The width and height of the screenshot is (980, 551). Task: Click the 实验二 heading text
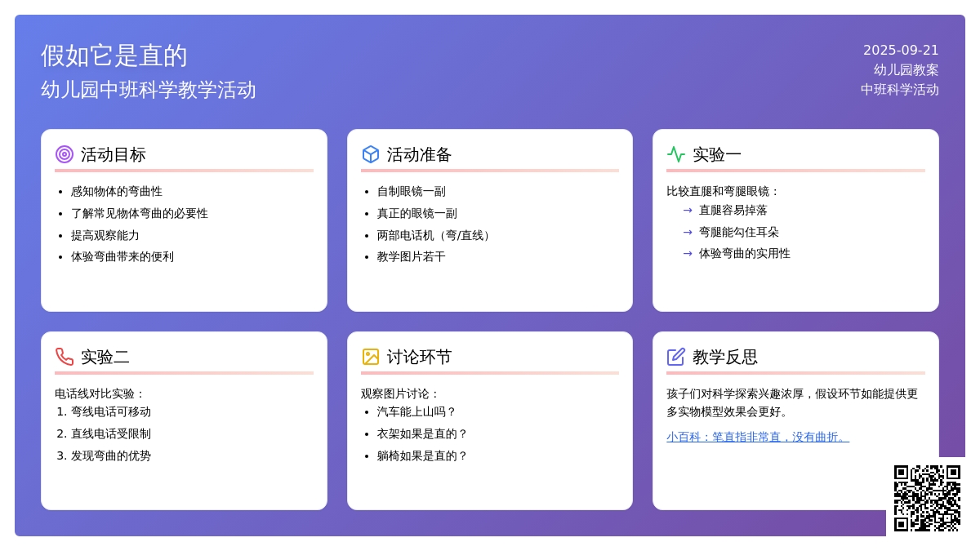click(105, 357)
